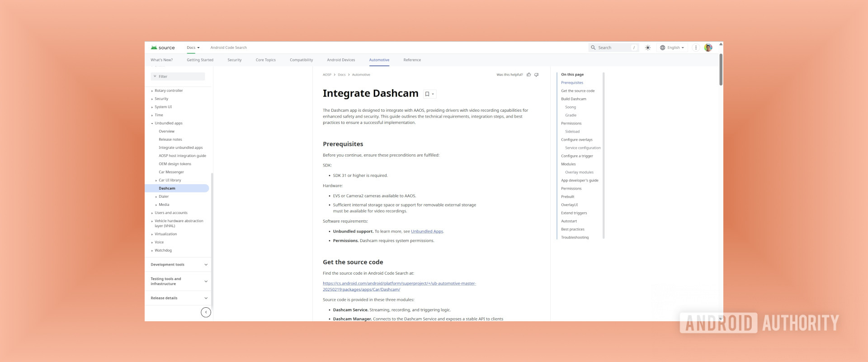Click the user profile avatar
This screenshot has height=362, width=868.
(x=708, y=48)
